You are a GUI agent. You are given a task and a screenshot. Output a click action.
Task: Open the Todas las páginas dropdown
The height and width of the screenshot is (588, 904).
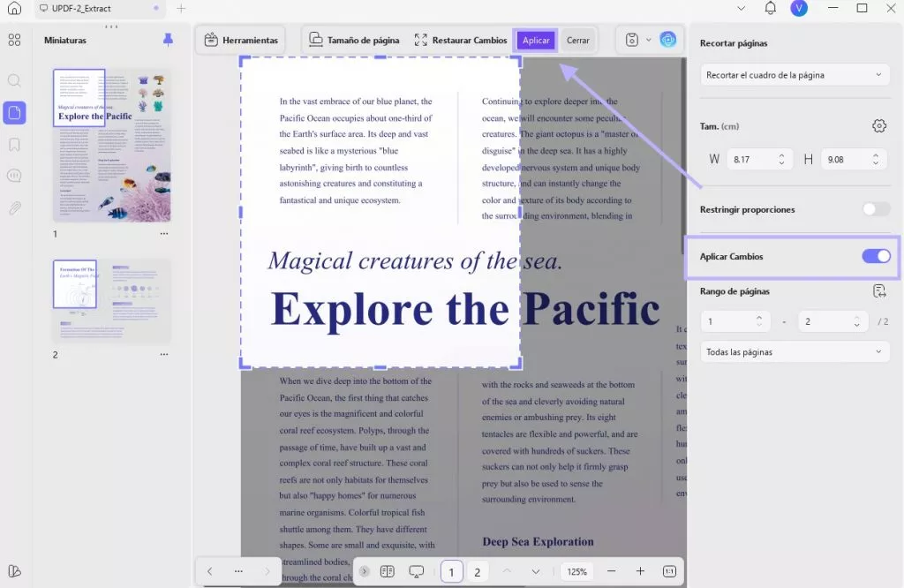tap(794, 351)
